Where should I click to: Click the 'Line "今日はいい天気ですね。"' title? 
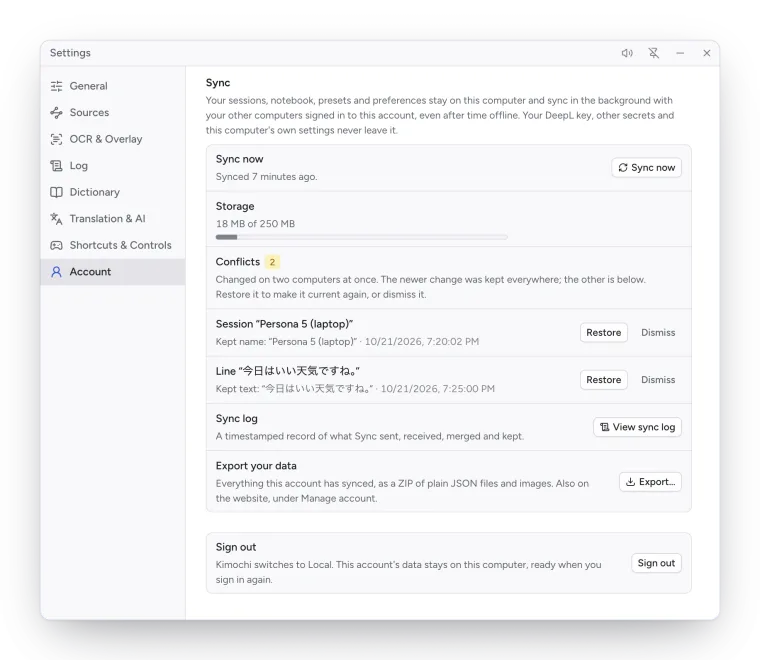tap(288, 371)
